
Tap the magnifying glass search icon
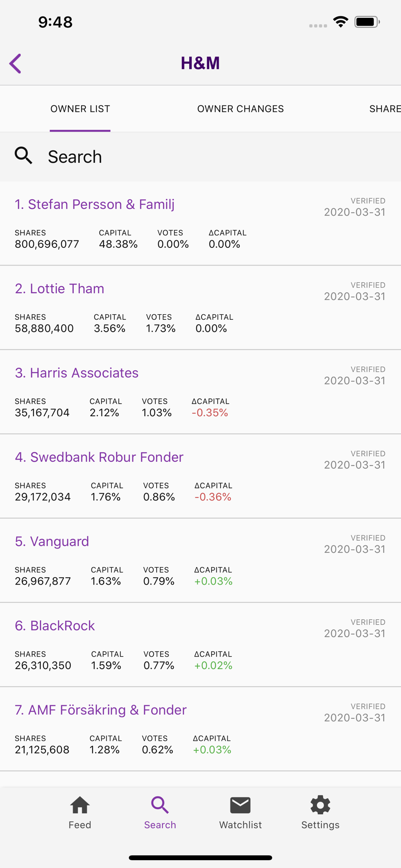coord(23,155)
